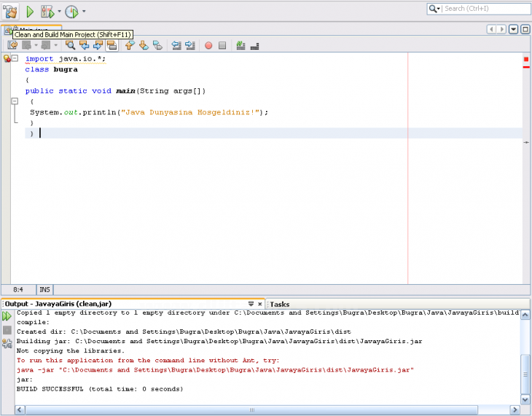The width and height of the screenshot is (532, 416).
Task: Click the output vertical scrollbar thumb
Action: tap(525, 374)
